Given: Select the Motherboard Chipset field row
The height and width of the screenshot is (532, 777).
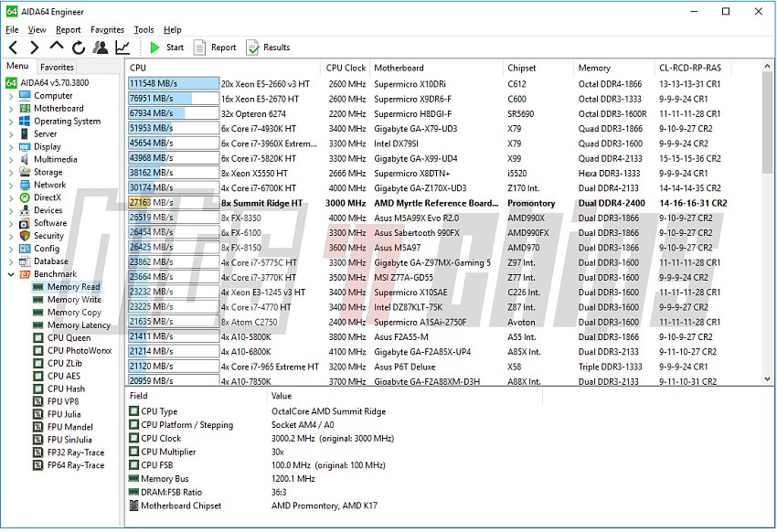Looking at the screenshot, I should pyautogui.click(x=334, y=505).
